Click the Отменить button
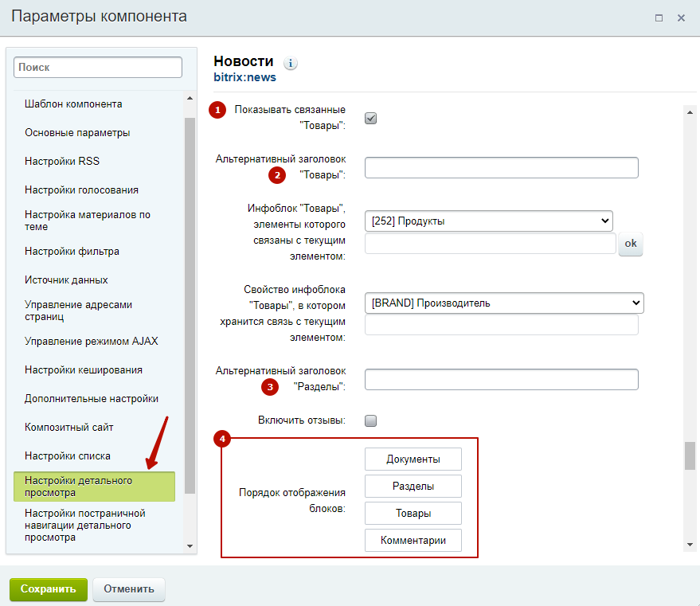The width and height of the screenshot is (700, 606). (x=129, y=589)
